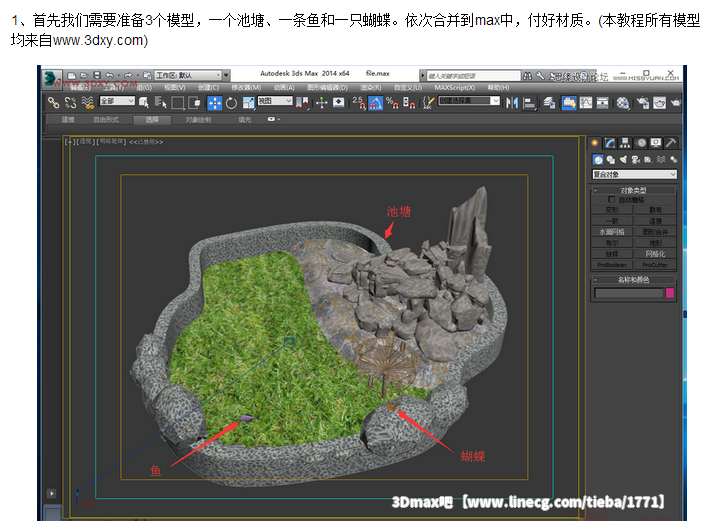Click the binoculars search icon in title bar

coord(528,76)
